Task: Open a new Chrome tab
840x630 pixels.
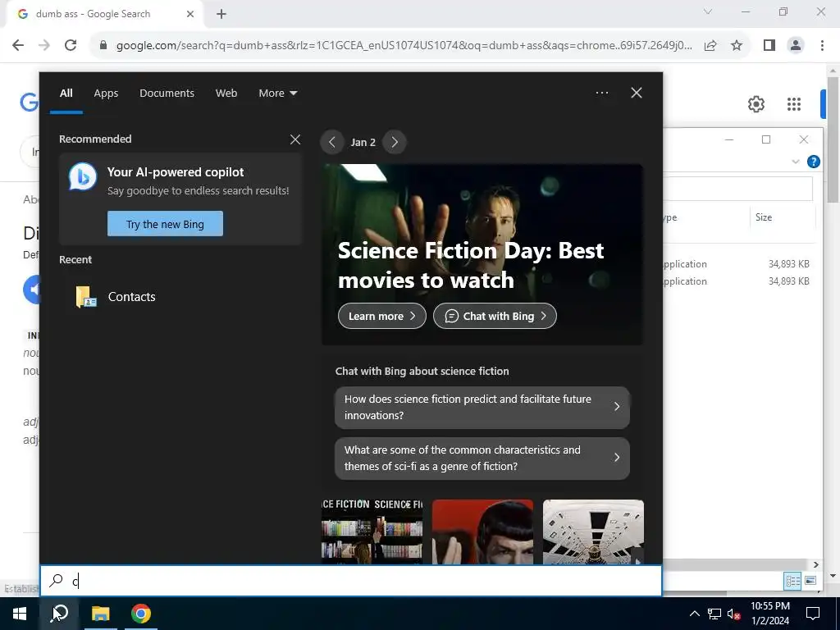Action: coord(221,14)
